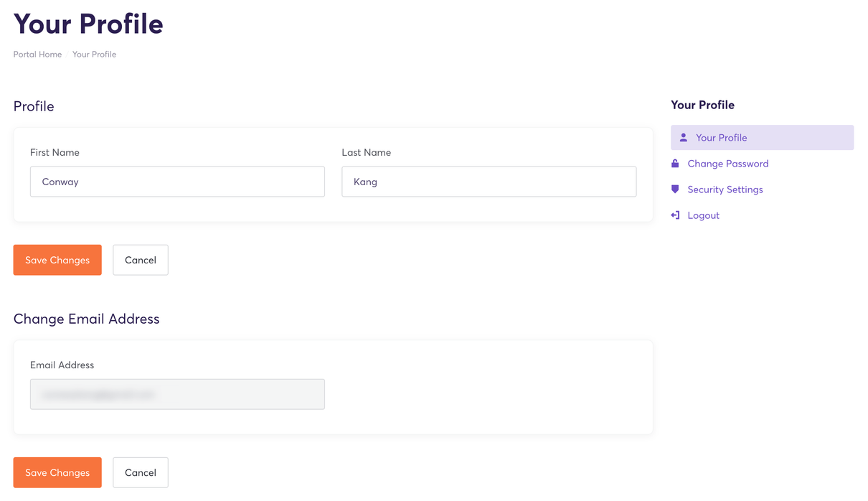Focus the First Name field containing Conway
Viewport: 868px width, 501px height.
coord(177,182)
